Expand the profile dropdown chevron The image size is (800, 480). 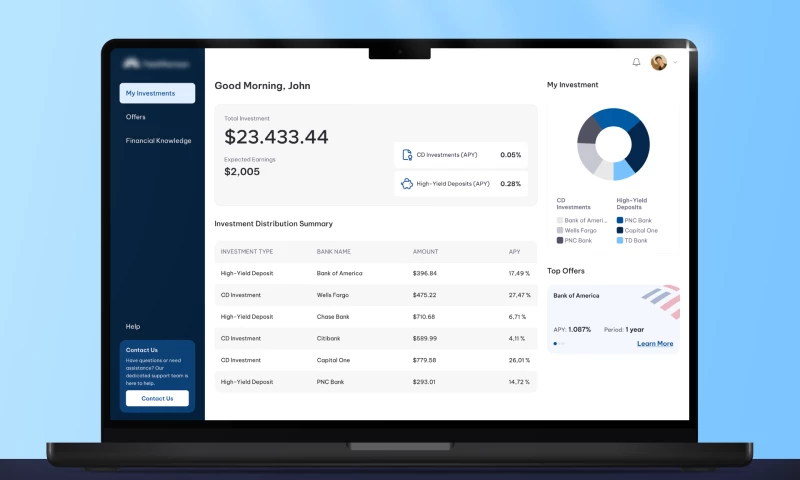point(675,62)
